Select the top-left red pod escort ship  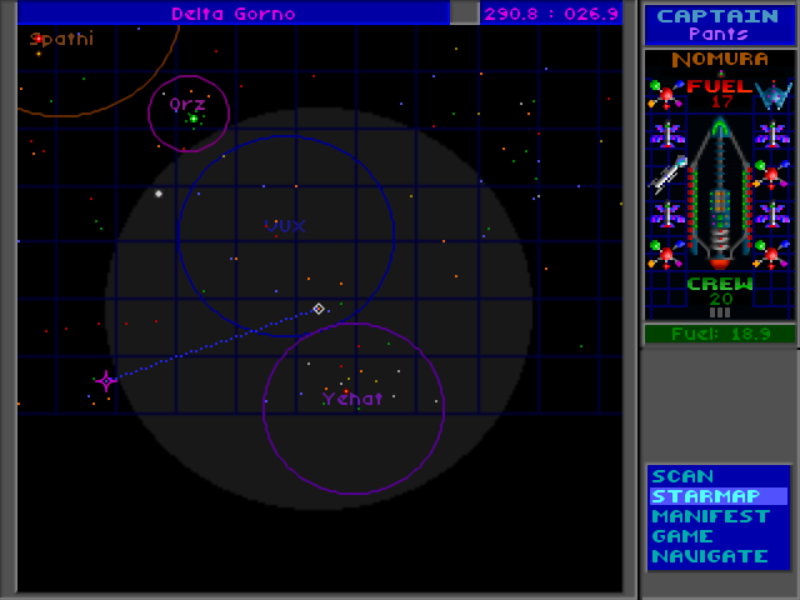666,94
